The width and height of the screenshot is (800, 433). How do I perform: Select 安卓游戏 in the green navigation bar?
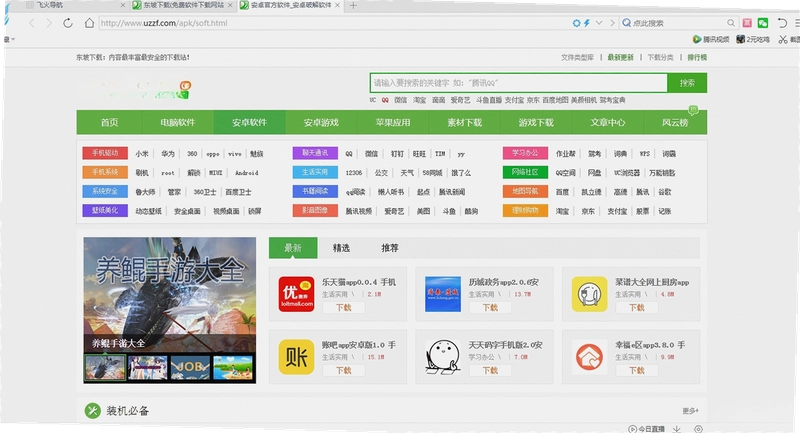321,122
